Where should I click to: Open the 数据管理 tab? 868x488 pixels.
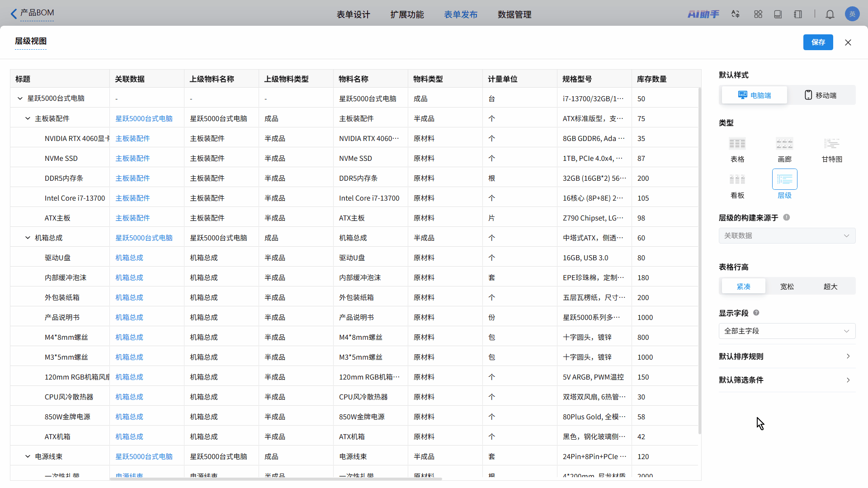point(514,14)
